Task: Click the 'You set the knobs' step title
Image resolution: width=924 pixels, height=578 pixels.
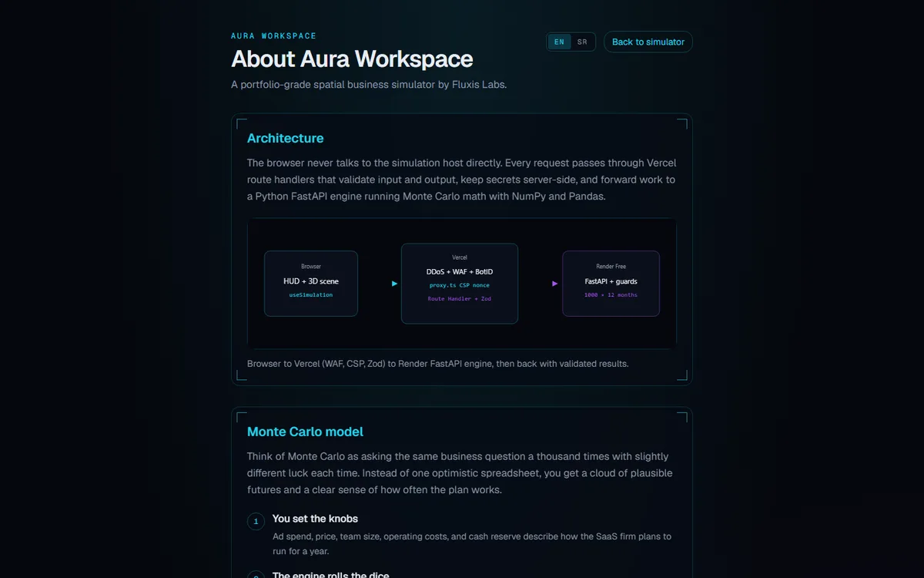Action: point(315,519)
